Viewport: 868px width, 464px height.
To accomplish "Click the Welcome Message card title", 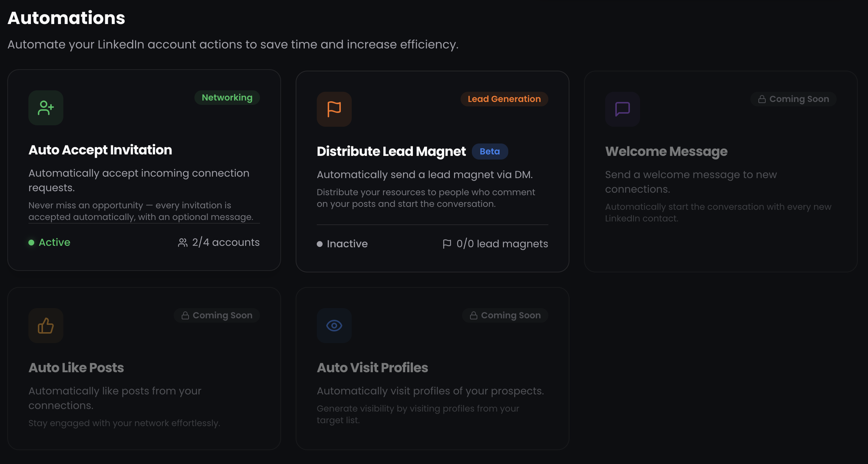I will 666,152.
